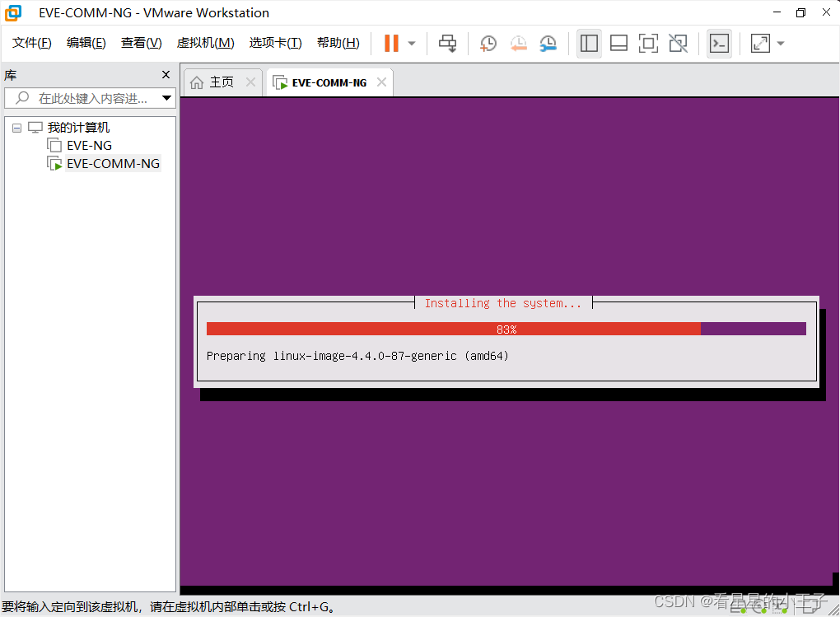The width and height of the screenshot is (840, 617).
Task: Click the Unity mode icon
Action: [x=679, y=44]
